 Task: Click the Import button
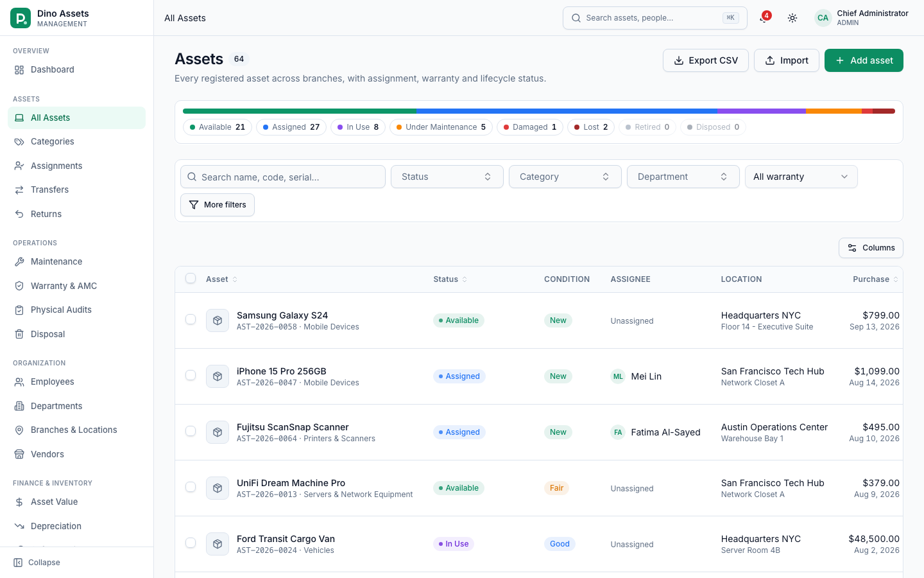point(787,60)
